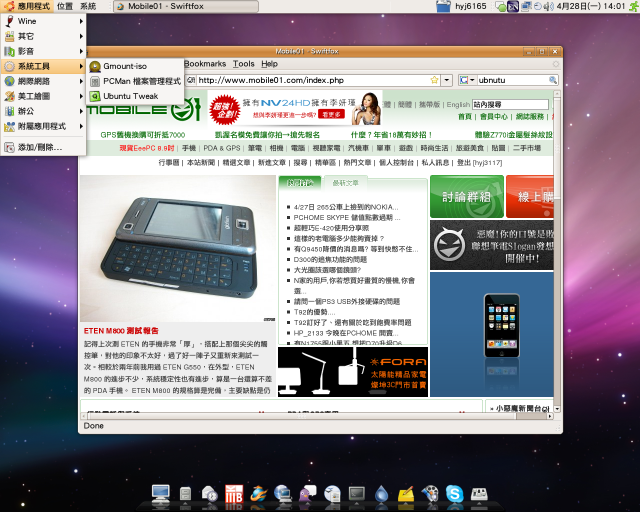Open Skype from the dock
Viewport: 640px width, 512px height.
(454, 494)
